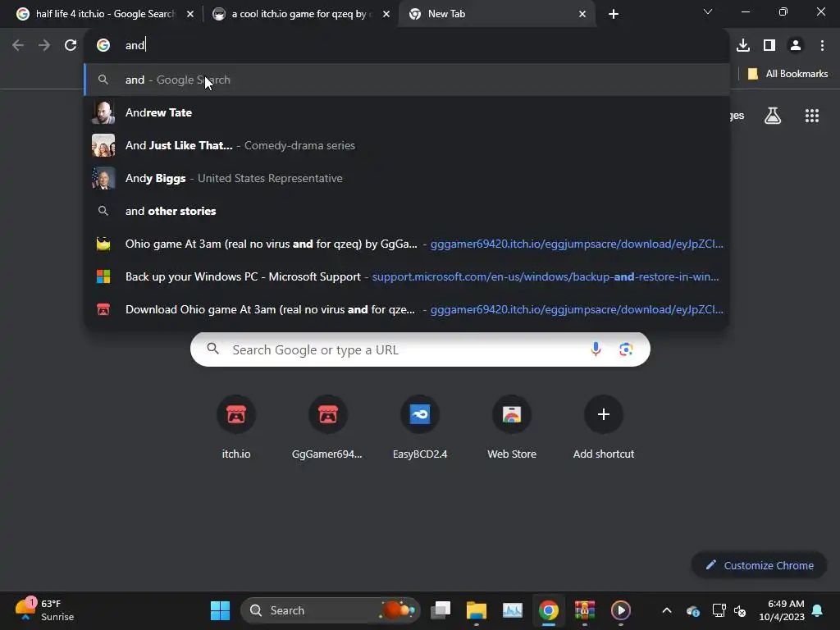This screenshot has width=840, height=630.
Task: Close the New Tab tab
Action: pos(582,14)
